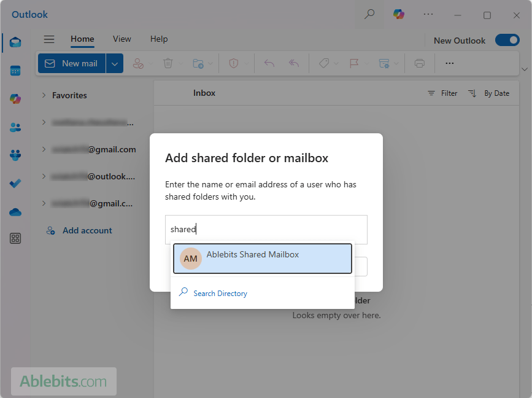Click the Print icon in toolbar
This screenshot has width=532, height=398.
pos(420,63)
